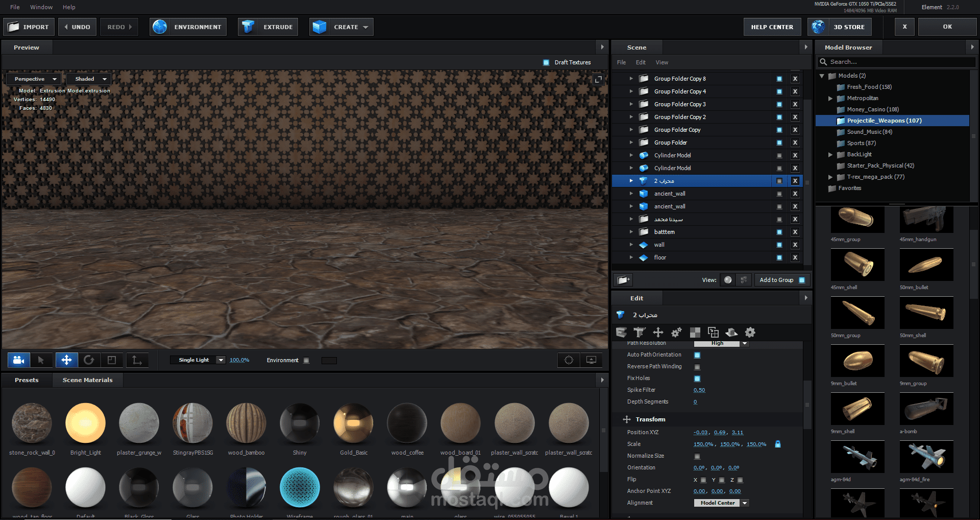Select the Move object tool in preview toolbar
The height and width of the screenshot is (520, 980).
tap(66, 360)
